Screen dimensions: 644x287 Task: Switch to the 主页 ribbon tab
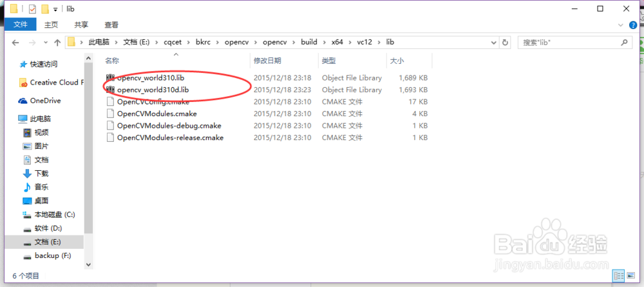pos(52,25)
